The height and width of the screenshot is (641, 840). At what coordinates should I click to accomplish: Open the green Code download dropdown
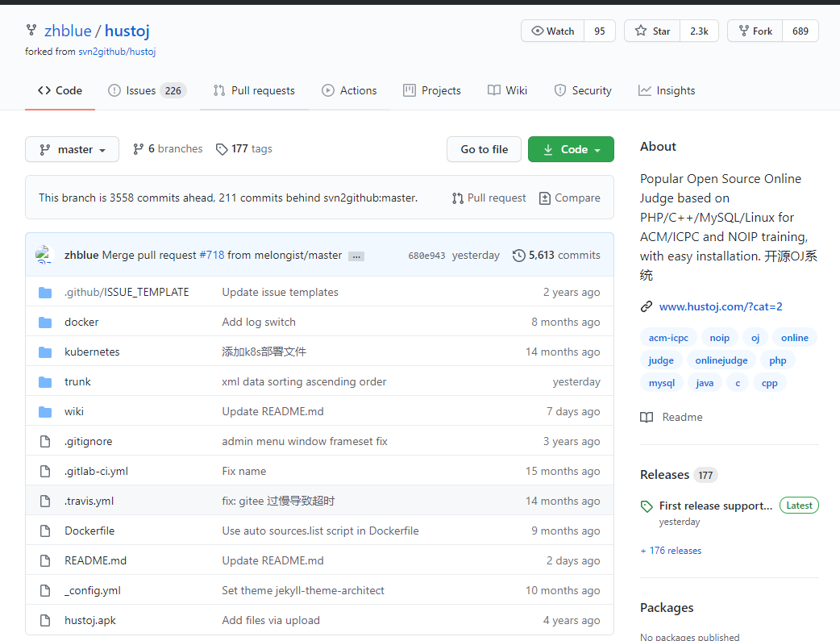pos(571,149)
